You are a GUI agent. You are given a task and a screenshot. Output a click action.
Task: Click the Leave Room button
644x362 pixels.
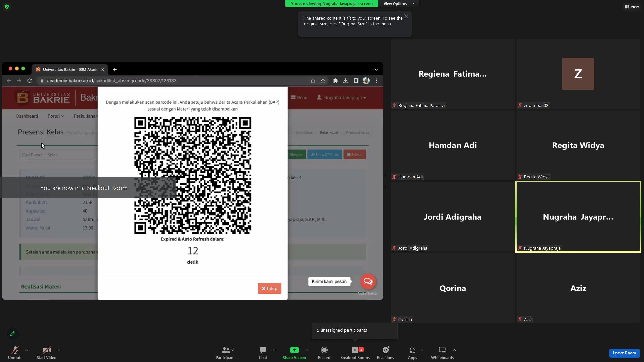pyautogui.click(x=624, y=353)
